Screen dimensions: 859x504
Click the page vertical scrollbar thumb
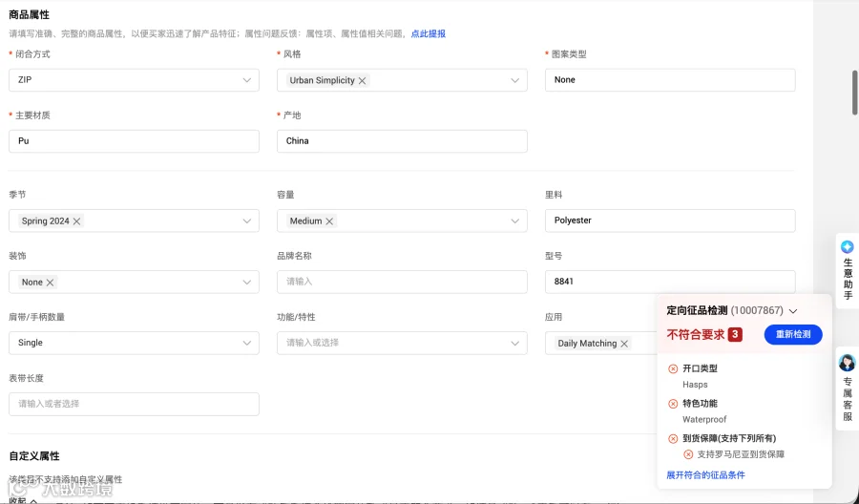pyautogui.click(x=854, y=92)
